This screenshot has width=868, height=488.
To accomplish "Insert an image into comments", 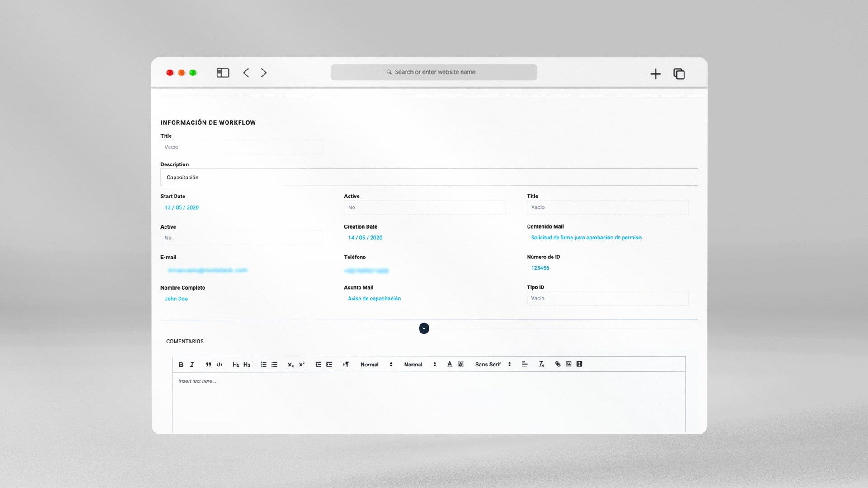I will pyautogui.click(x=569, y=364).
